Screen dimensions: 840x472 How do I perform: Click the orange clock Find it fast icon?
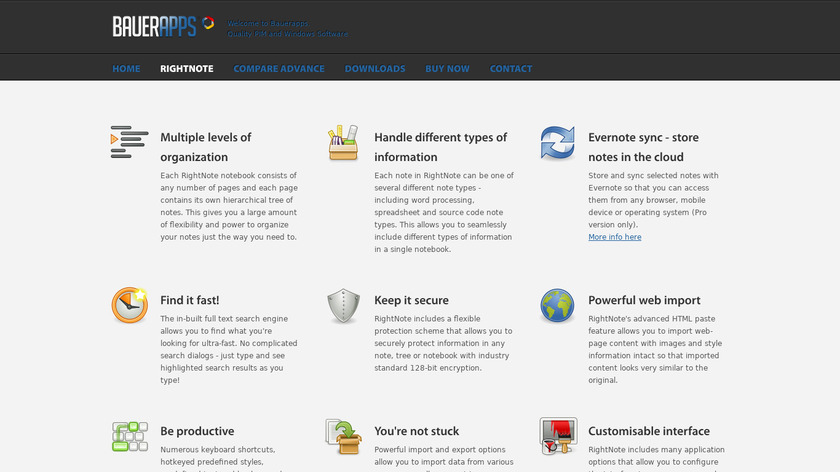[130, 305]
